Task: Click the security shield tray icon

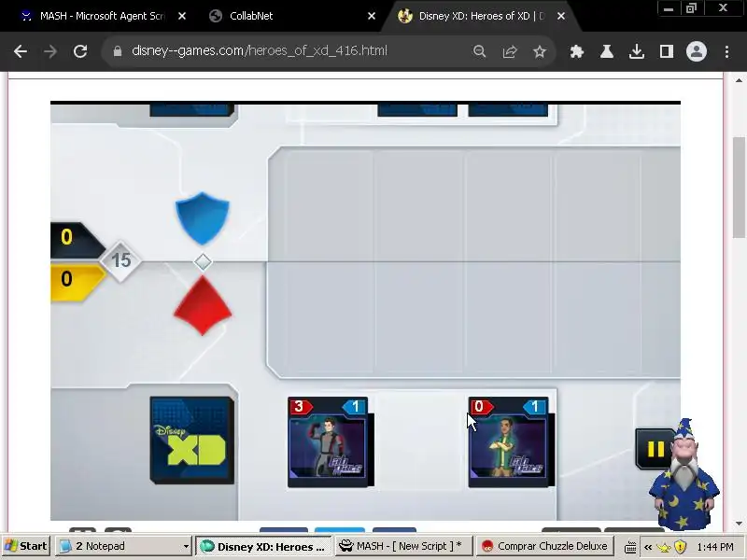Action: [681, 547]
